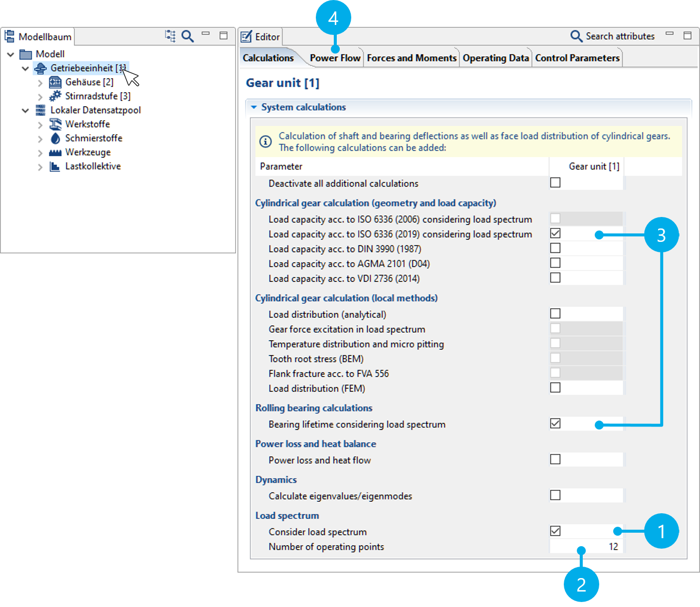This screenshot has width=700, height=607.
Task: Click the Lokaler Datensatzpool database icon
Action: (x=40, y=110)
